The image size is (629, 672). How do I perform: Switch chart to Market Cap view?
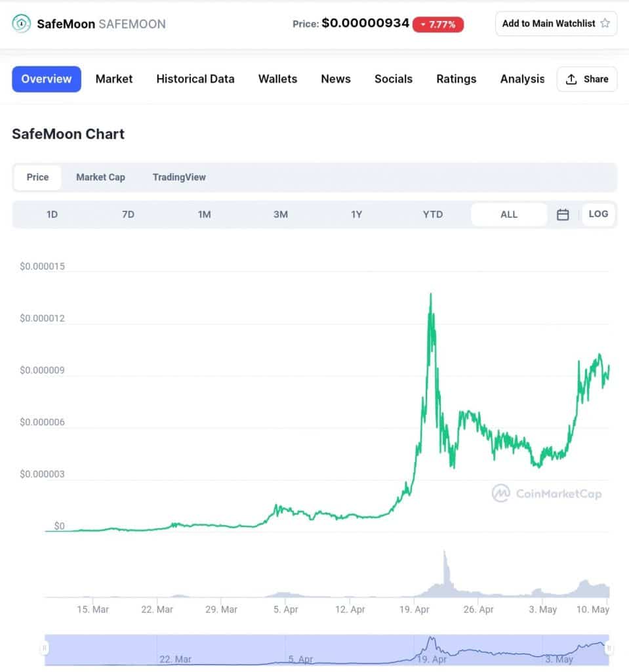[x=101, y=177]
